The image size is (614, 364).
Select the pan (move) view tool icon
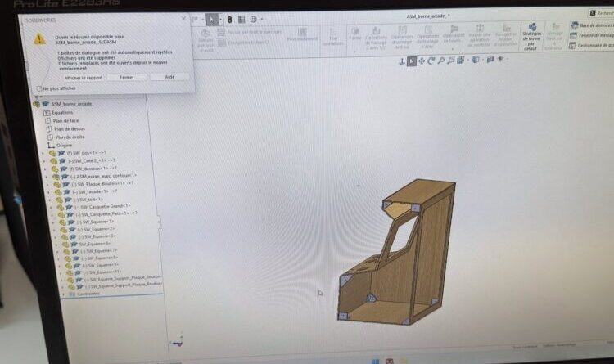[x=421, y=61]
